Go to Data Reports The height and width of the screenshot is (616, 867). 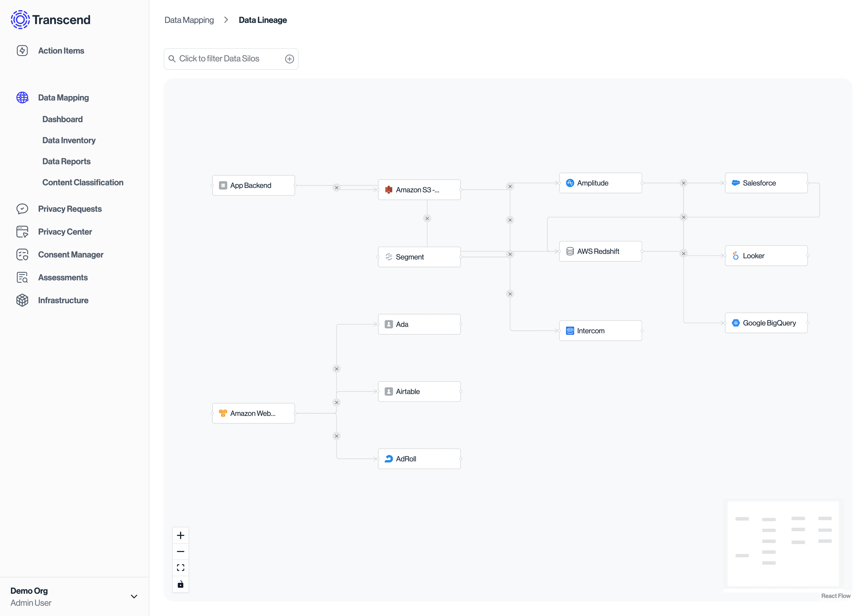[x=66, y=161]
